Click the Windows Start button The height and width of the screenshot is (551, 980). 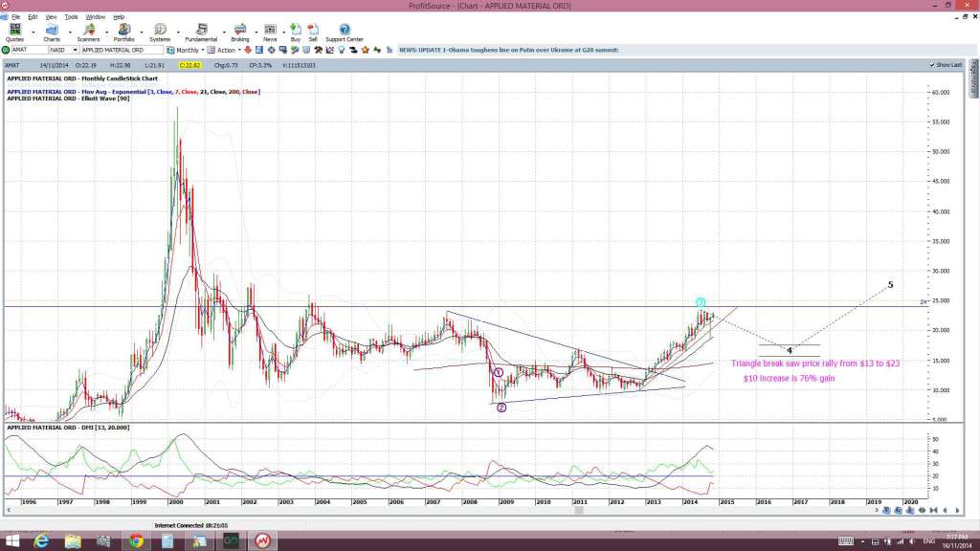pos(11,541)
